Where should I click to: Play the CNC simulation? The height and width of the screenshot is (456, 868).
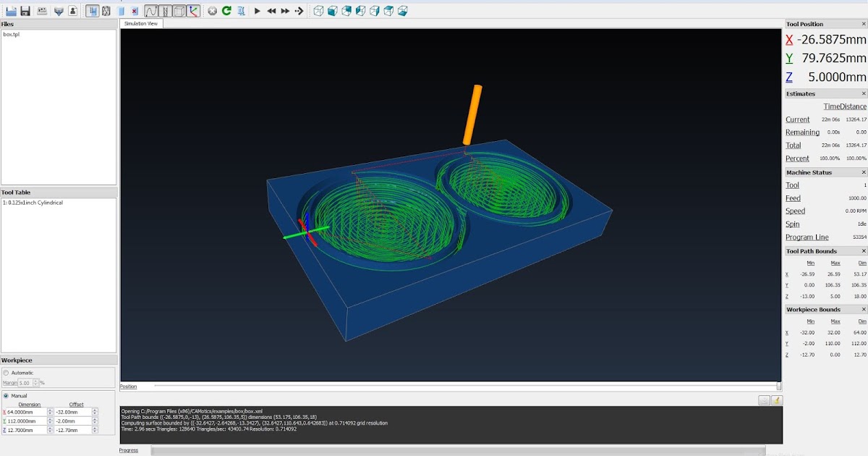(x=257, y=11)
